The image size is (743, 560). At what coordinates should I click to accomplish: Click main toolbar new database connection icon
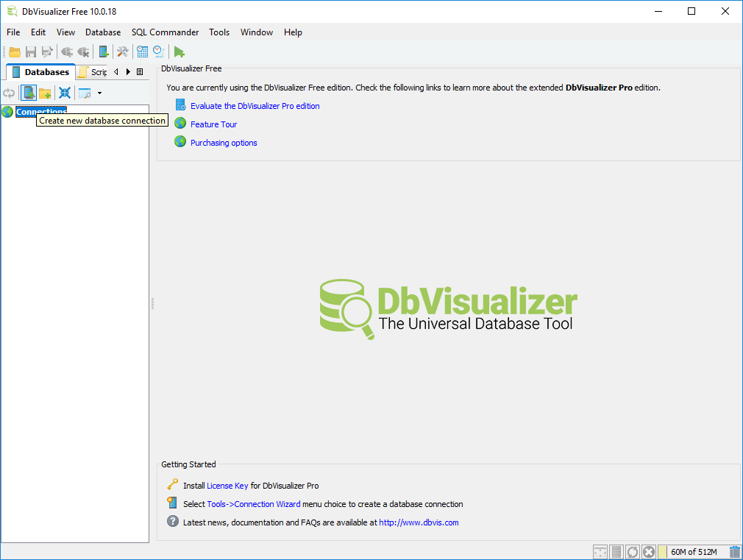point(103,52)
